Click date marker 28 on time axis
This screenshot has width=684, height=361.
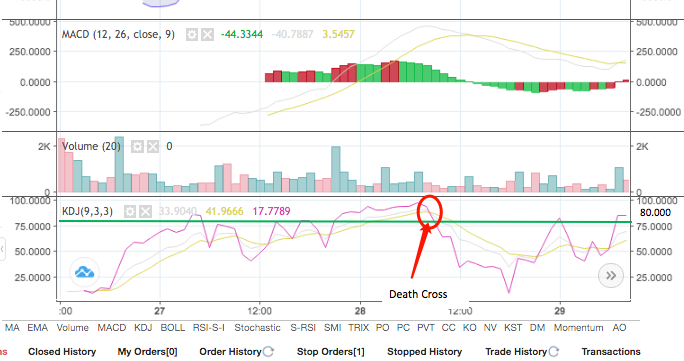[x=360, y=311]
